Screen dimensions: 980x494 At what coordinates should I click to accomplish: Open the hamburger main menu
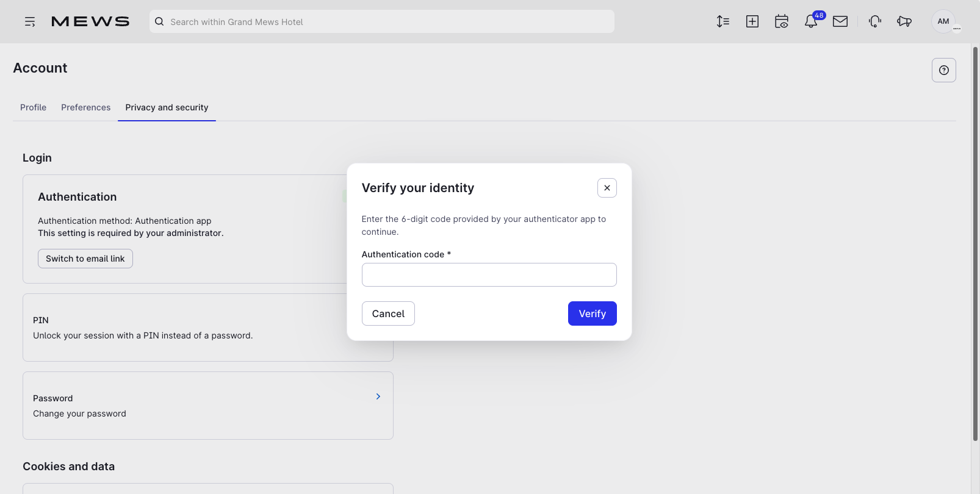[30, 22]
